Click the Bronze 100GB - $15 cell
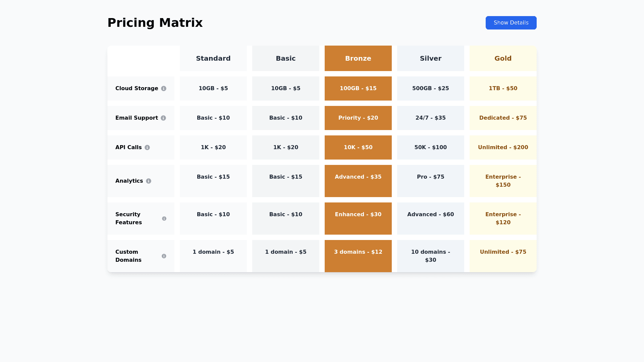644x362 pixels. (x=358, y=88)
